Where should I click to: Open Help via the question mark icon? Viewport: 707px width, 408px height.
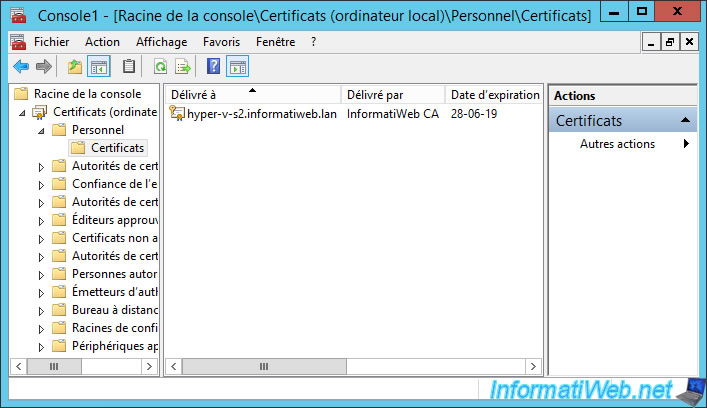pos(213,67)
